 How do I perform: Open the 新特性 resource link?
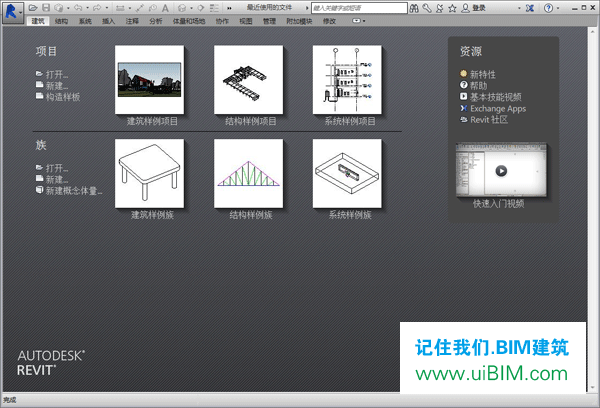tap(485, 73)
